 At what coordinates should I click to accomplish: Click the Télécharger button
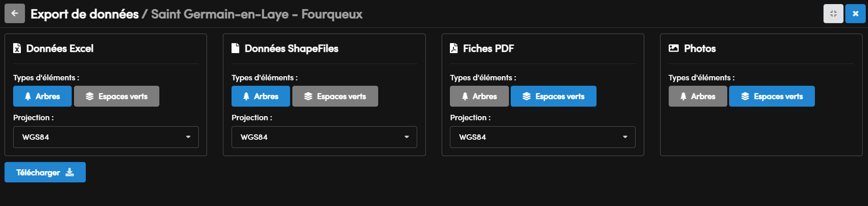(x=45, y=172)
